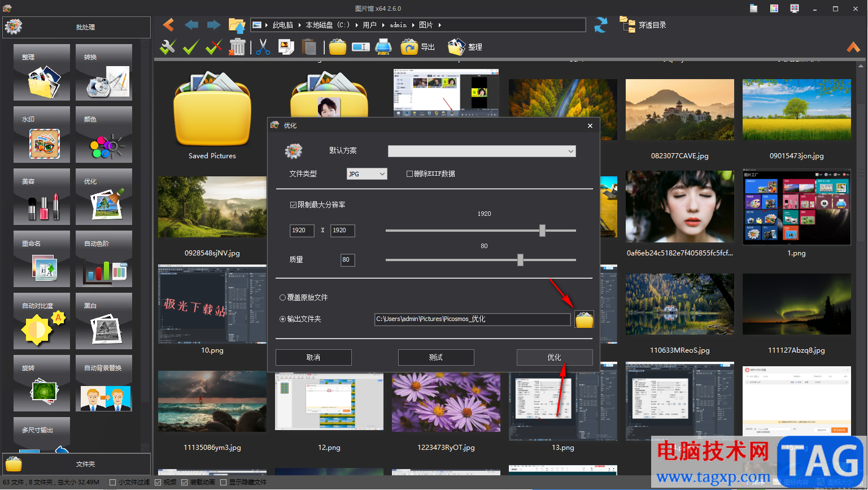868x490 pixels.
Task: Click the refresh arrows icon
Action: 601,25
